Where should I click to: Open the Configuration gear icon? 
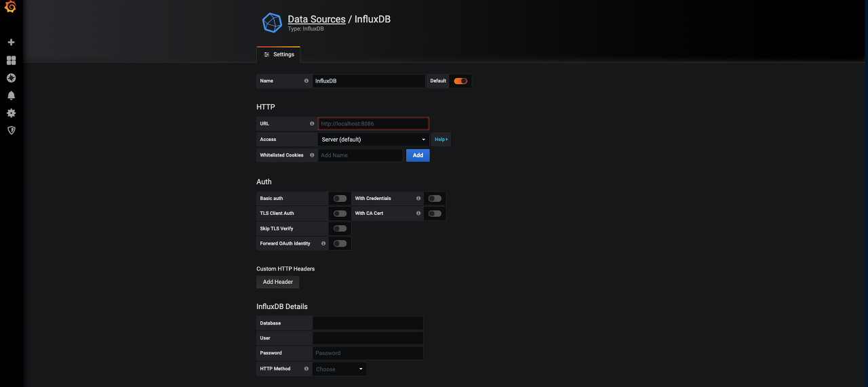click(x=11, y=113)
